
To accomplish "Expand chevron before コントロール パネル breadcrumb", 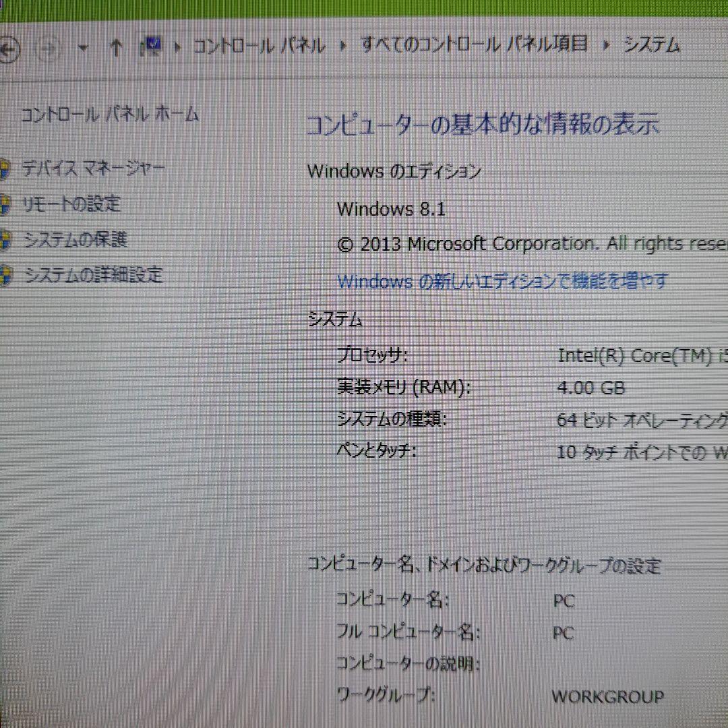I will point(177,47).
